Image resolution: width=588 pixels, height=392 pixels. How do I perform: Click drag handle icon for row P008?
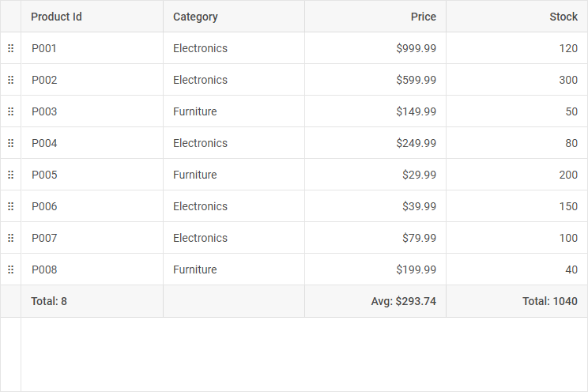(10, 269)
